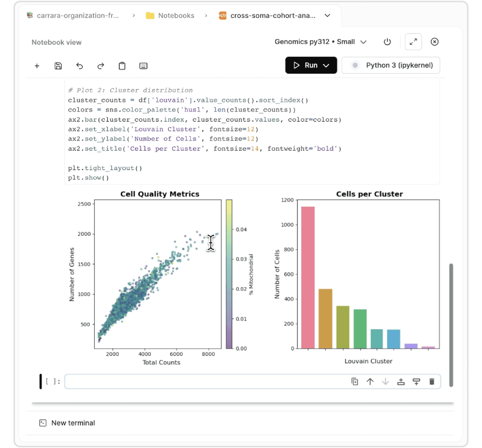
Task: Delete the empty cell with trash icon
Action: pos(432,381)
